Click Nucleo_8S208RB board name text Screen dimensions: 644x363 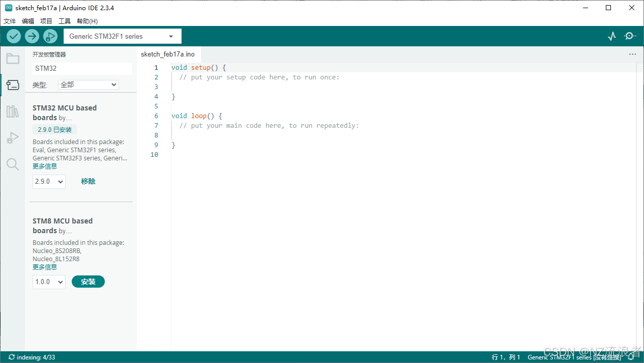click(56, 250)
